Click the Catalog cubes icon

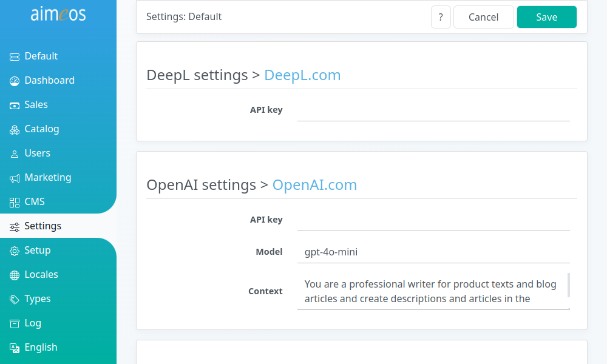(15, 130)
